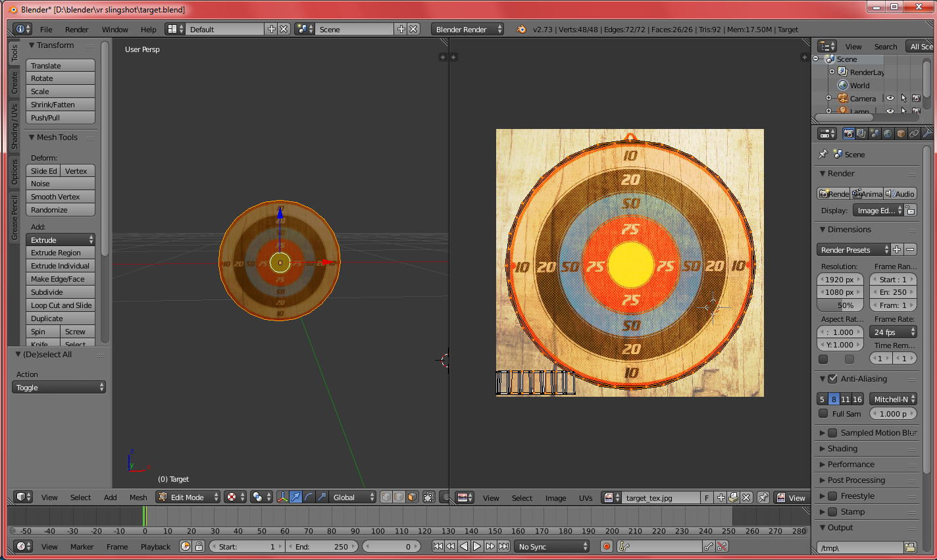
Task: Toggle limit selection to visible icon
Action: click(429, 497)
